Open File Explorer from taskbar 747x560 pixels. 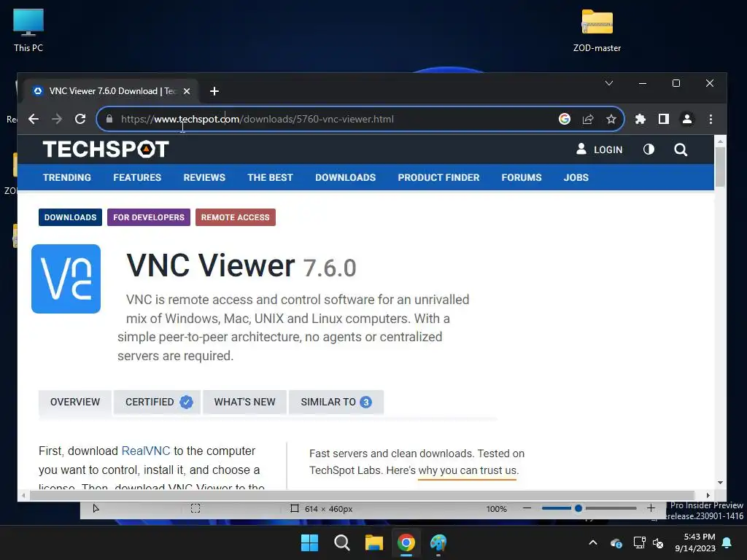(374, 542)
